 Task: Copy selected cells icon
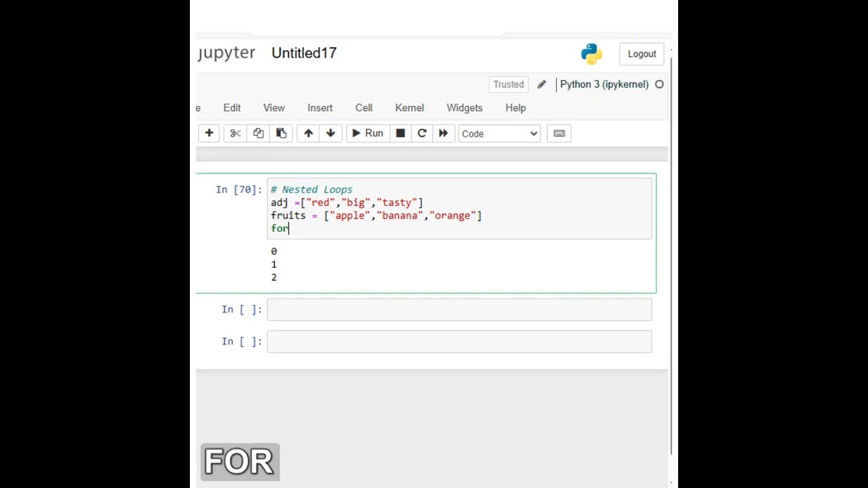click(258, 134)
